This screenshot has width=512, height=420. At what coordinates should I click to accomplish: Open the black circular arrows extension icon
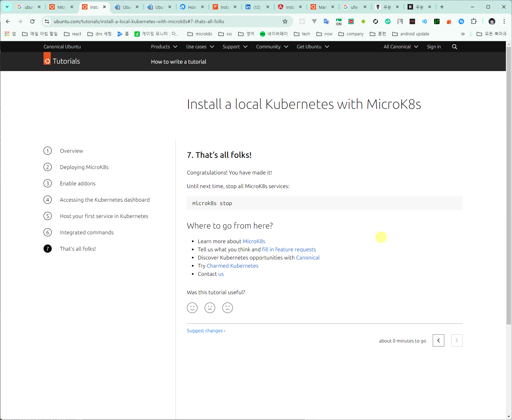pyautogui.click(x=376, y=21)
